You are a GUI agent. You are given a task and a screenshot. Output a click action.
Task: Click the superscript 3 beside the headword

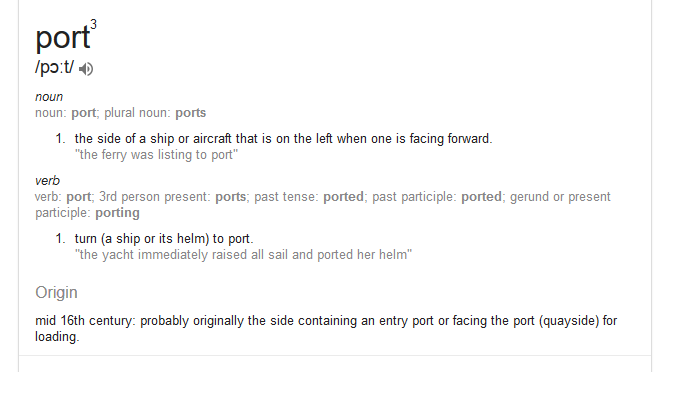tap(93, 24)
